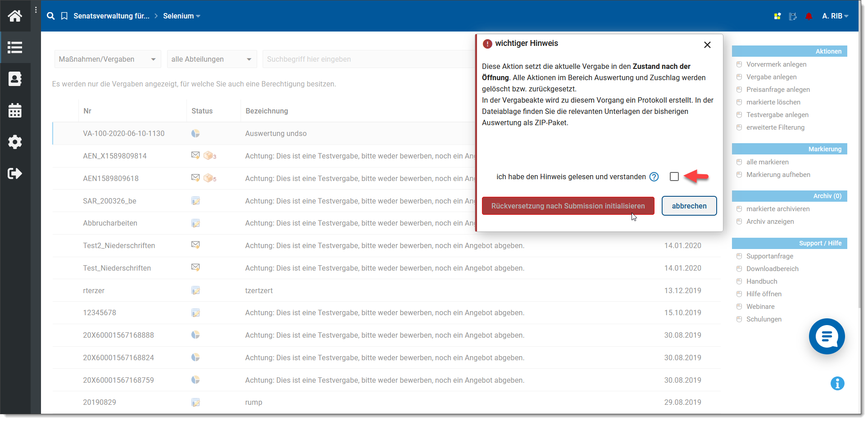Image resolution: width=868 pixels, height=421 pixels.
Task: Click alle markieren link
Action: tap(767, 162)
